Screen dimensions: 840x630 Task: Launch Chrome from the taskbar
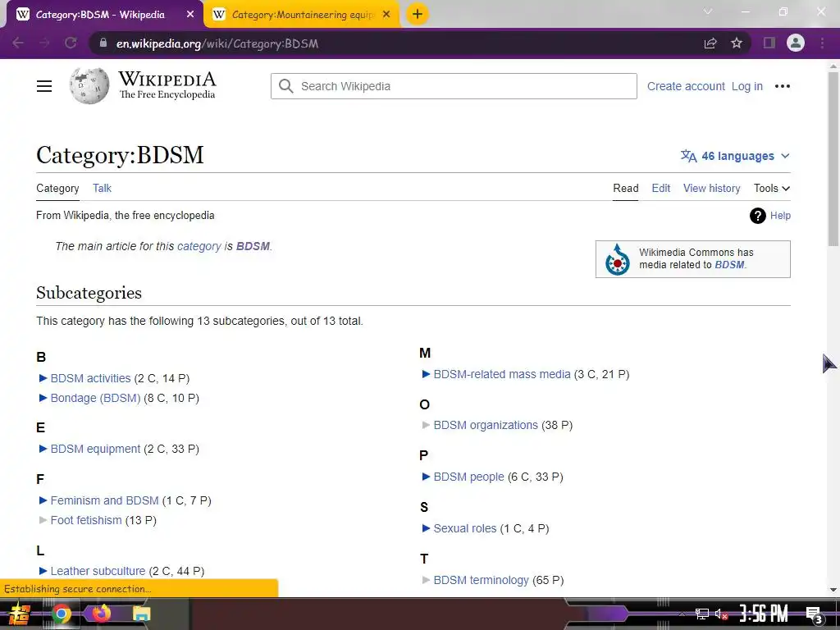tap(61, 614)
